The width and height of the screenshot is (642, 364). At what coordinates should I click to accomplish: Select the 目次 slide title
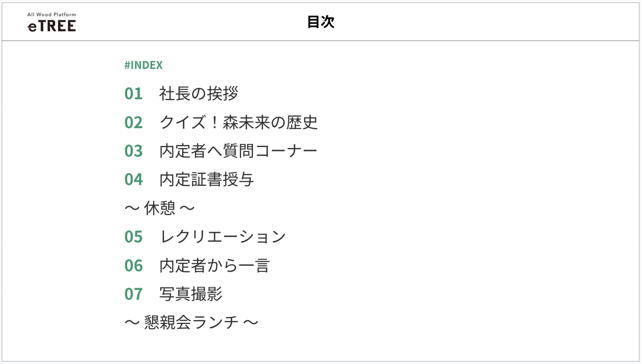321,22
